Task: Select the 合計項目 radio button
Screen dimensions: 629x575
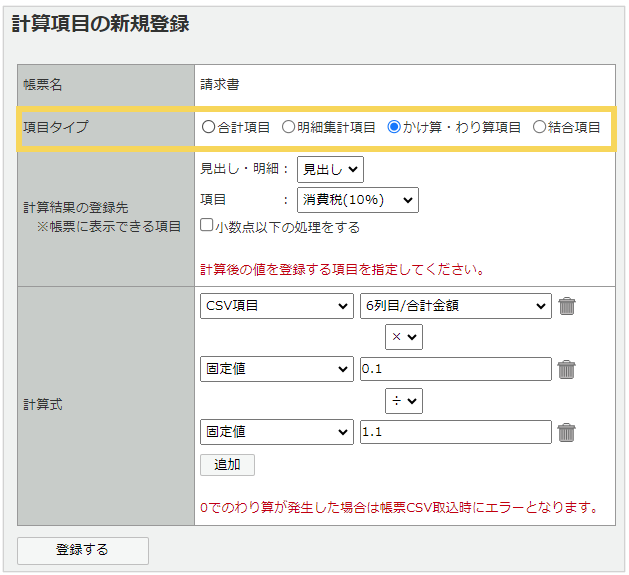Action: click(x=208, y=127)
